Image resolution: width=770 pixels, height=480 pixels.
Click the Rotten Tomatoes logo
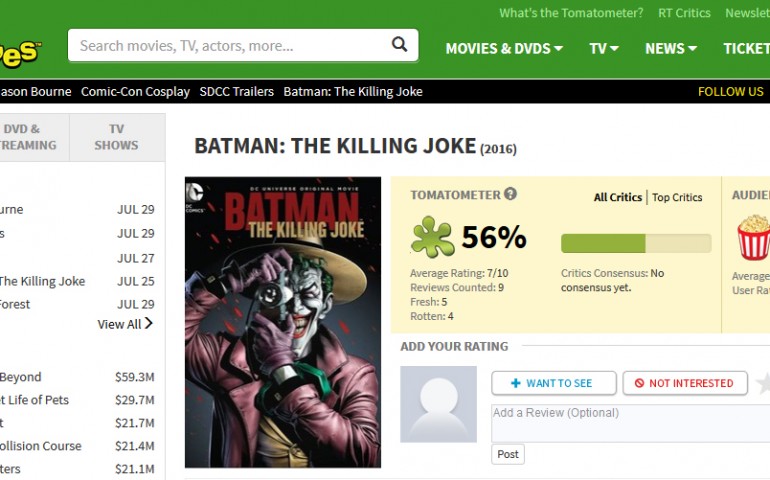(19, 53)
